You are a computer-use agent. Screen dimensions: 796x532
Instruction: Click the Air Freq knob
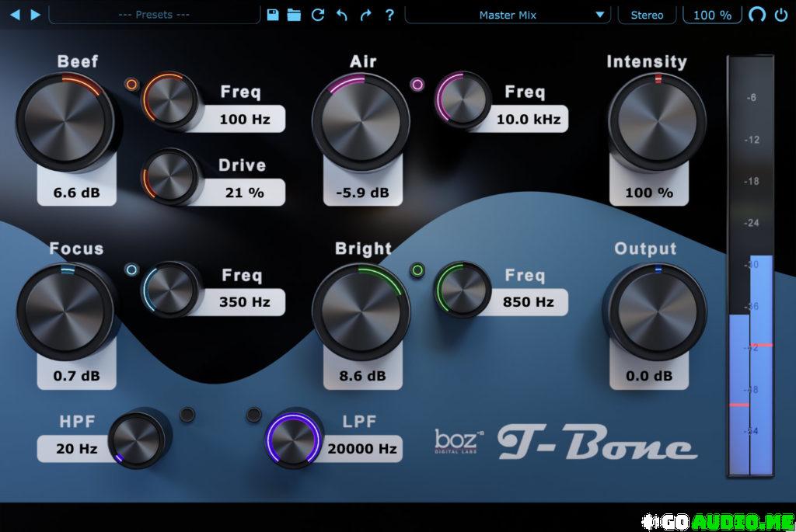[463, 100]
